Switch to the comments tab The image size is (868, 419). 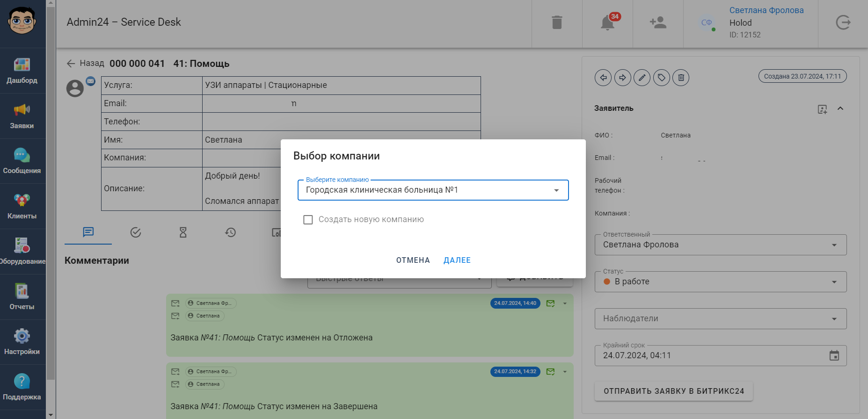pyautogui.click(x=88, y=232)
